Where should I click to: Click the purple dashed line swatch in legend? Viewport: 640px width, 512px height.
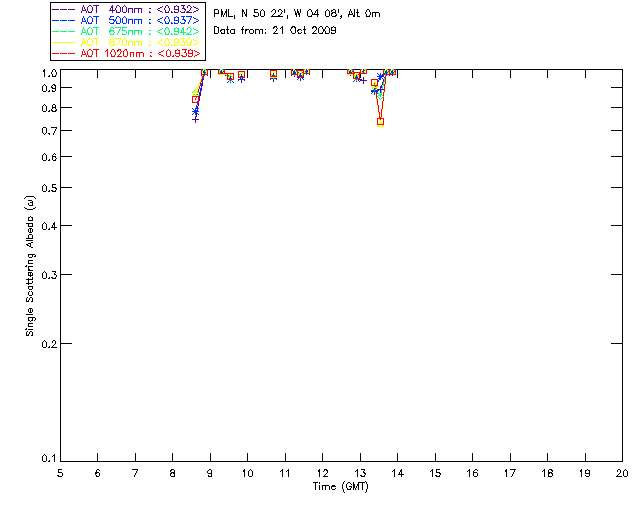64,9
